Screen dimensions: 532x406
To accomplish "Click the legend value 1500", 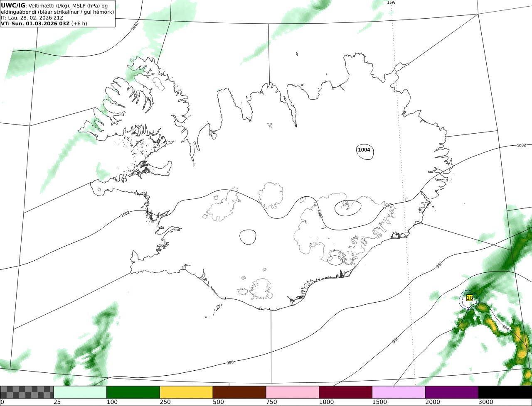I will click(379, 402).
